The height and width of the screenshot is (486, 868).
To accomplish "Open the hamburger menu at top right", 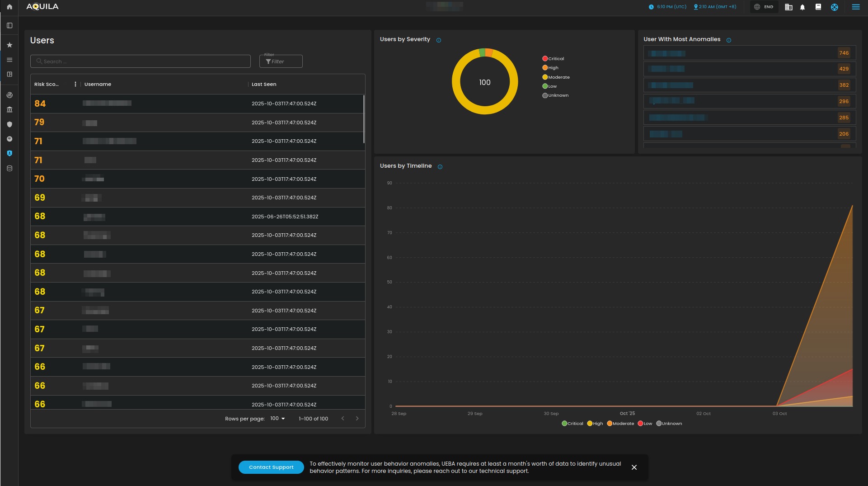I will click(855, 7).
